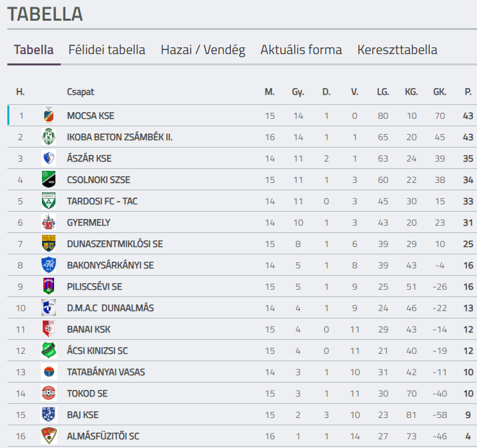477x448 pixels.
Task: Click the Dunaszentmiklósi SE team crest
Action: pyautogui.click(x=49, y=244)
